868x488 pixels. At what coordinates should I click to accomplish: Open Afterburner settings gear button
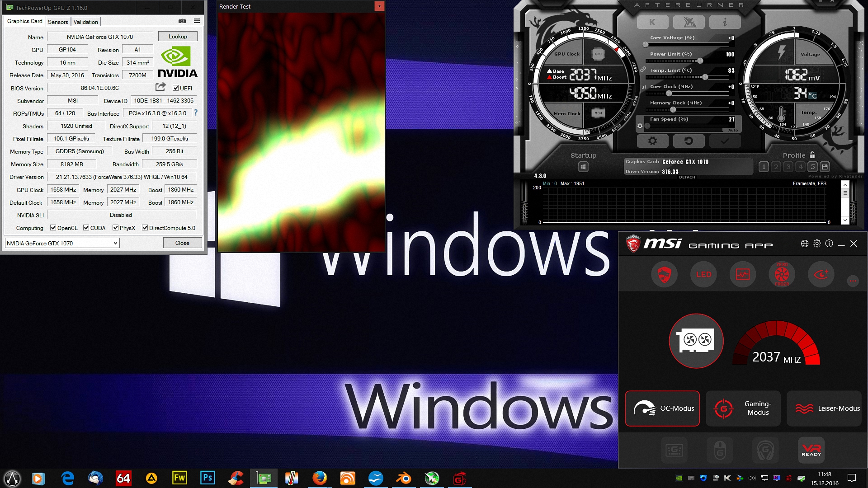click(x=652, y=141)
